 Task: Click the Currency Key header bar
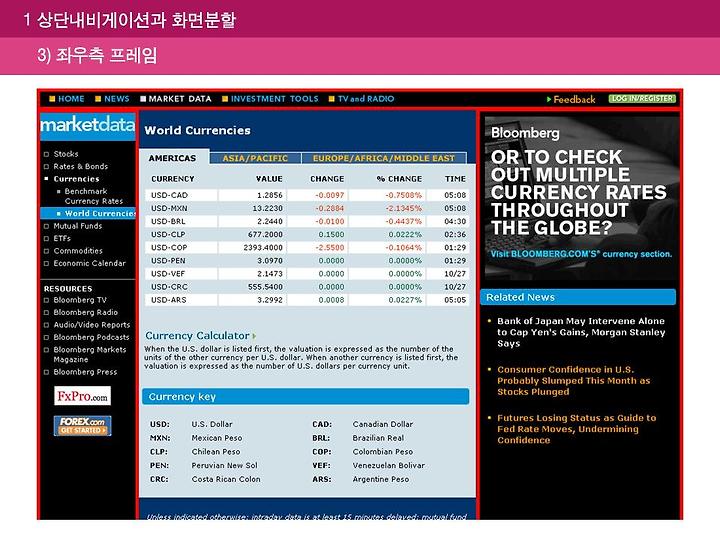tap(306, 397)
